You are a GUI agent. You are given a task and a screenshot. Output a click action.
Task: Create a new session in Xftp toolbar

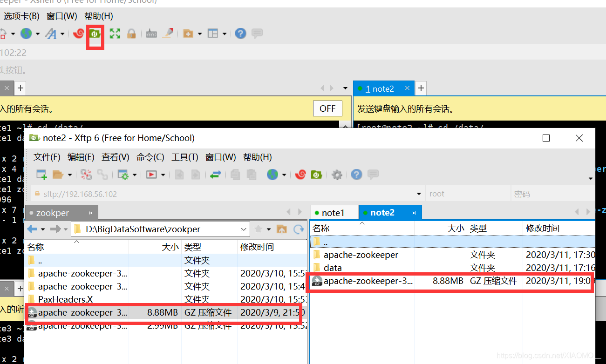[41, 175]
